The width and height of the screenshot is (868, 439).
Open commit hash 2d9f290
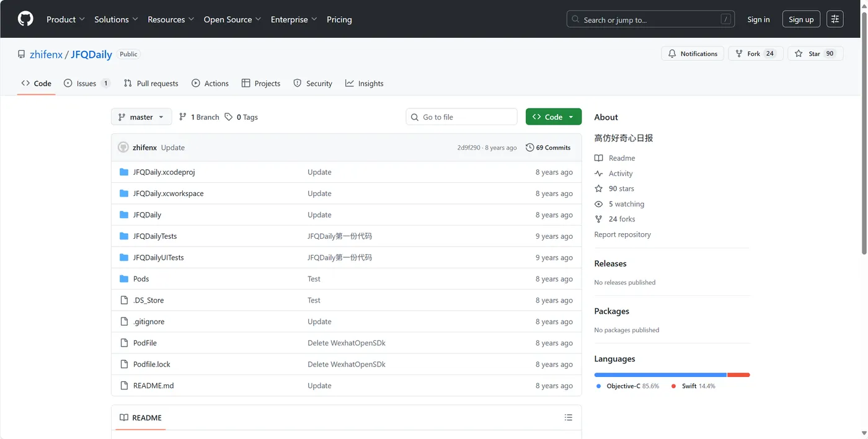coord(469,148)
